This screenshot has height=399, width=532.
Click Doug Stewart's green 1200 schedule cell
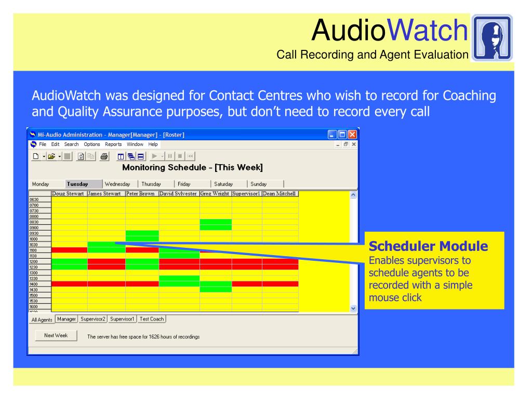click(x=69, y=261)
